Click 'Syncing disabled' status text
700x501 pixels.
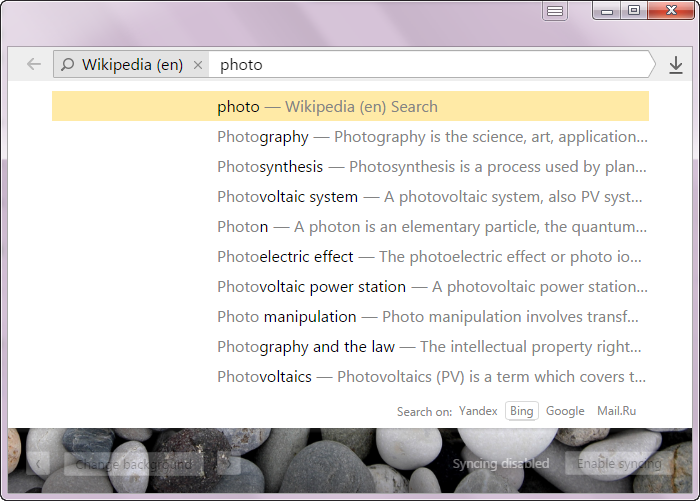pyautogui.click(x=501, y=463)
